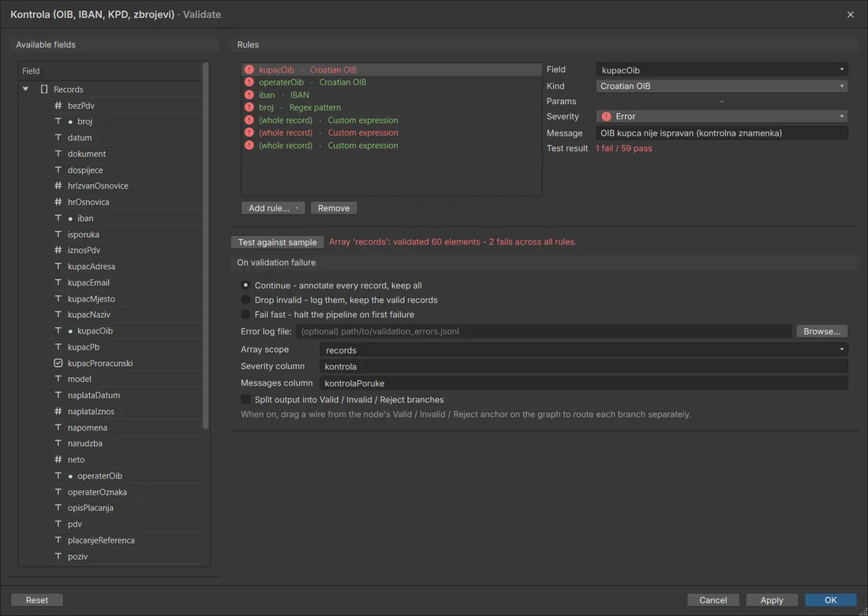This screenshot has width=868, height=616.
Task: Click the Messages column field
Action: [x=584, y=383]
